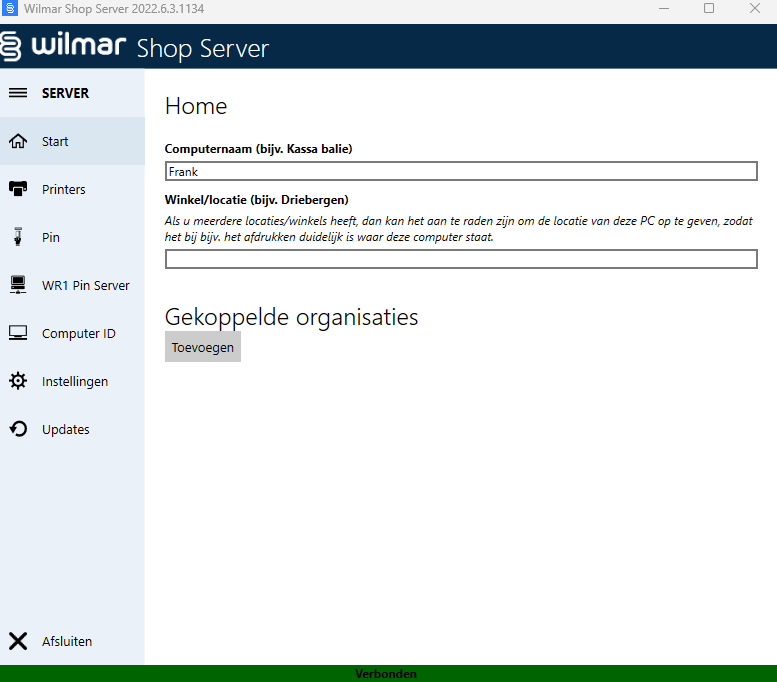Click the laptop icon for Computer ID
This screenshot has height=682, width=777.
point(18,333)
